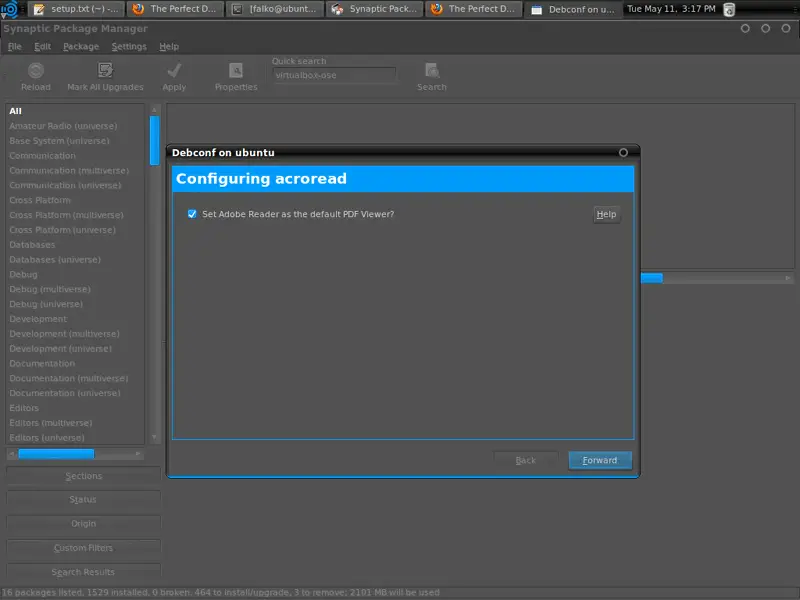The width and height of the screenshot is (800, 600).
Task: Open the File menu
Action: coord(14,46)
